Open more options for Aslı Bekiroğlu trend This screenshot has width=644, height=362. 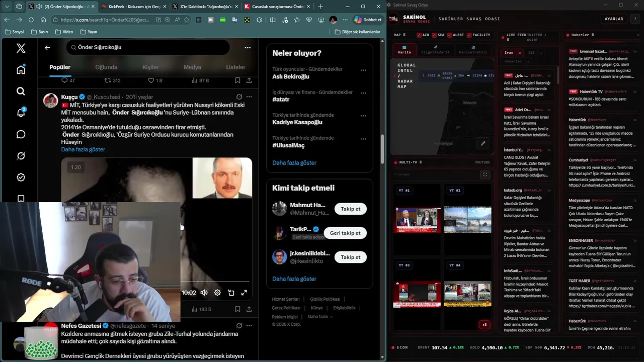tap(363, 70)
